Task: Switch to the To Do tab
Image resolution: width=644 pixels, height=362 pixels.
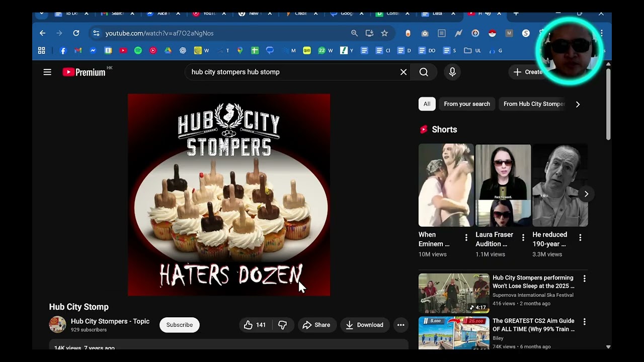Action: (70, 14)
